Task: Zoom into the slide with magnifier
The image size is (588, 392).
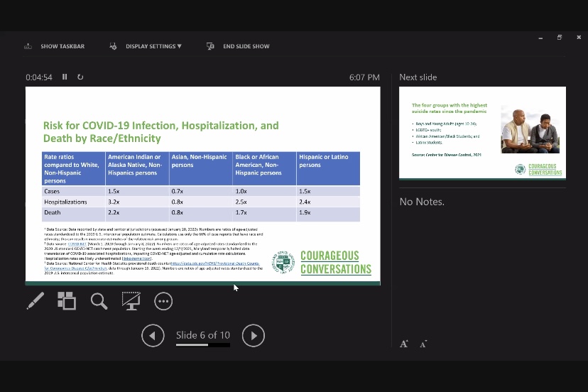Action: point(99,301)
